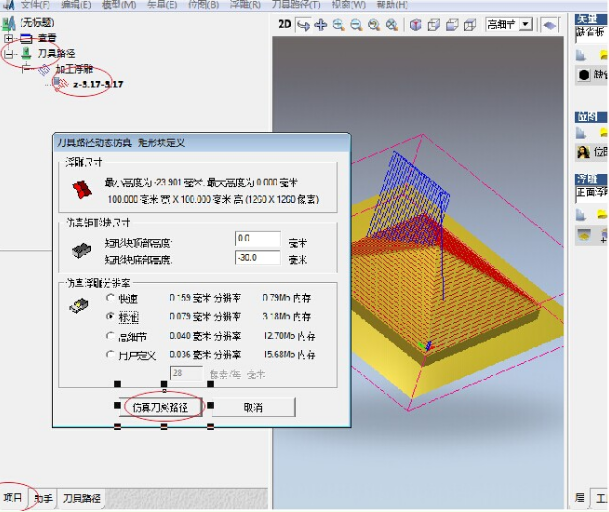Click the 查看 tree item icon
The width and height of the screenshot is (609, 512).
26,38
